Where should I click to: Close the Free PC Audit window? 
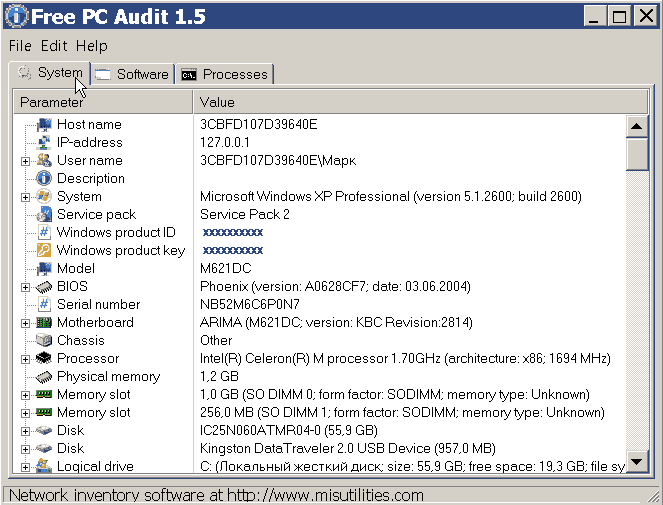[x=647, y=16]
